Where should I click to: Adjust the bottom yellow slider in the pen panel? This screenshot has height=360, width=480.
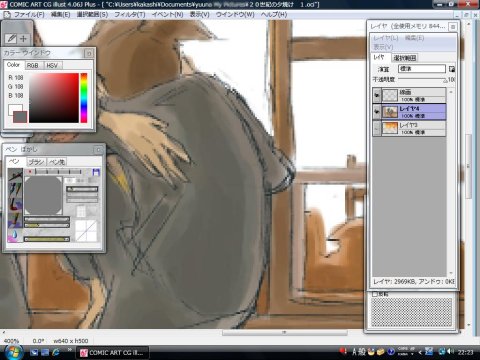pyautogui.click(x=47, y=239)
